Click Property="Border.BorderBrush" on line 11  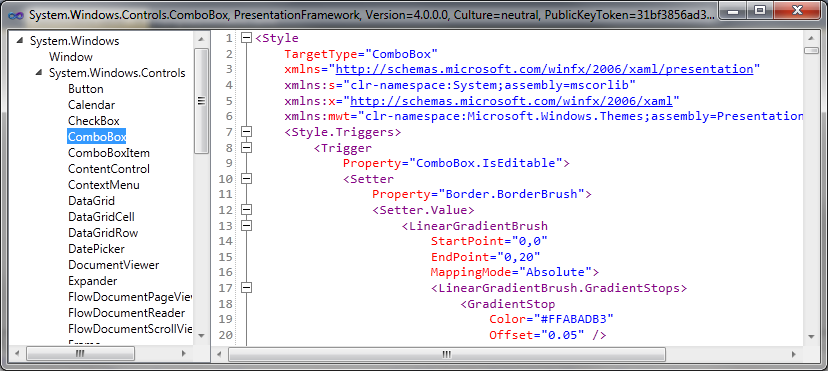482,194
